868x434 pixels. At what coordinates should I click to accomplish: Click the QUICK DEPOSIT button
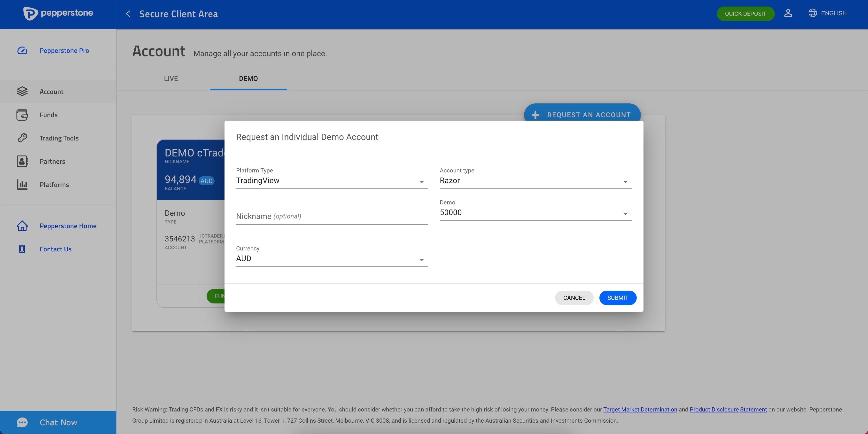pos(745,14)
